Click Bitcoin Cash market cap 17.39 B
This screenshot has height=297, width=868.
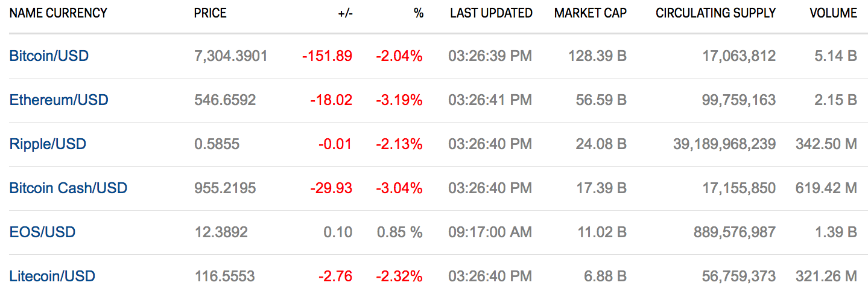(601, 188)
